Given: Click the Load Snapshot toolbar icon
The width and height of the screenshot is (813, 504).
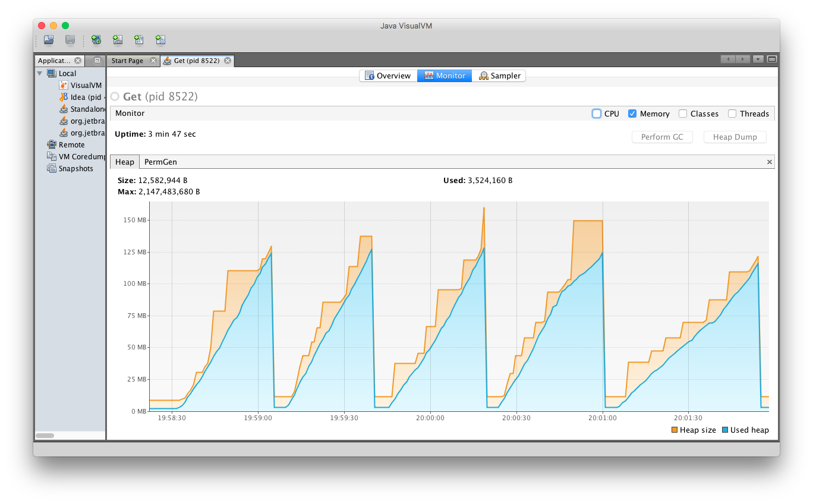Looking at the screenshot, I should (x=49, y=40).
